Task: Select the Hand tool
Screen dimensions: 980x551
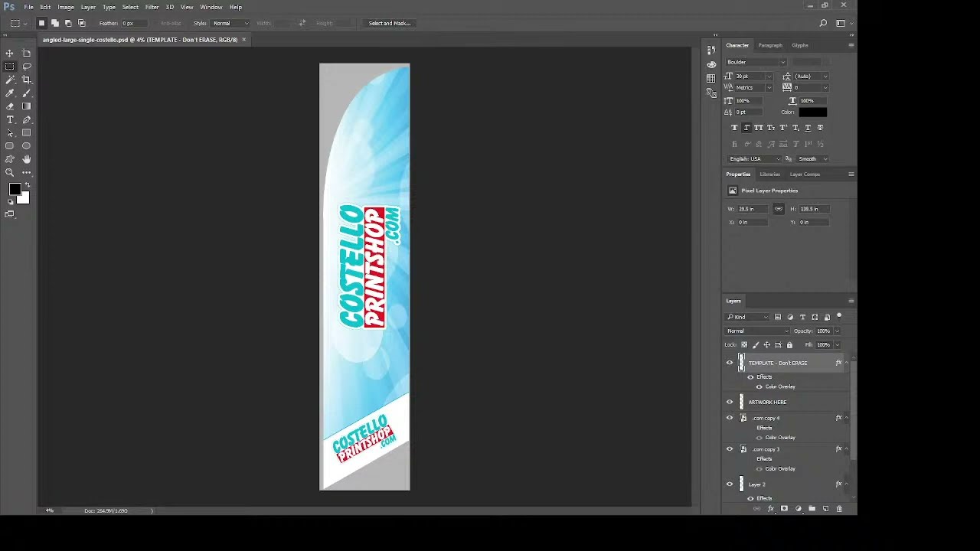Action: pyautogui.click(x=27, y=159)
